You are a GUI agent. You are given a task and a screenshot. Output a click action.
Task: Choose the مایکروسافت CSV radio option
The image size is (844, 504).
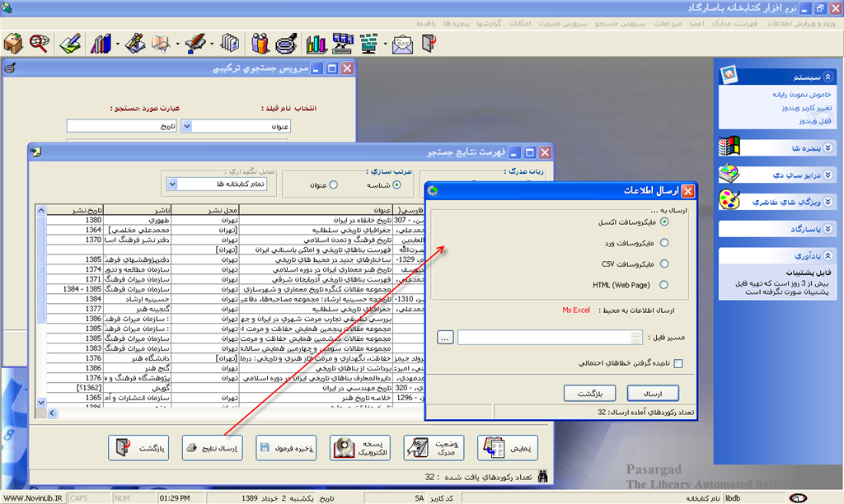coord(664,264)
